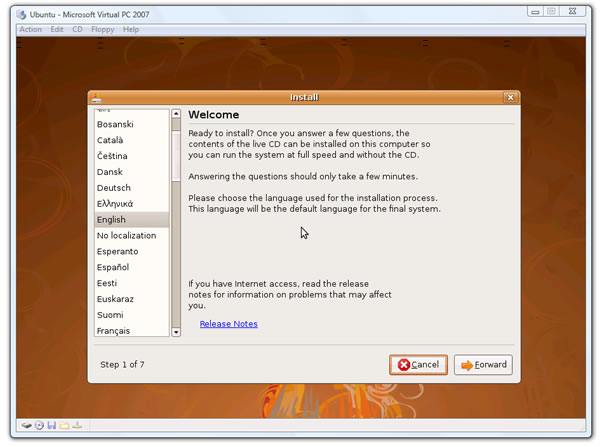The height and width of the screenshot is (447, 600).
Task: Click the floppy disk status icon
Action: coord(51,425)
